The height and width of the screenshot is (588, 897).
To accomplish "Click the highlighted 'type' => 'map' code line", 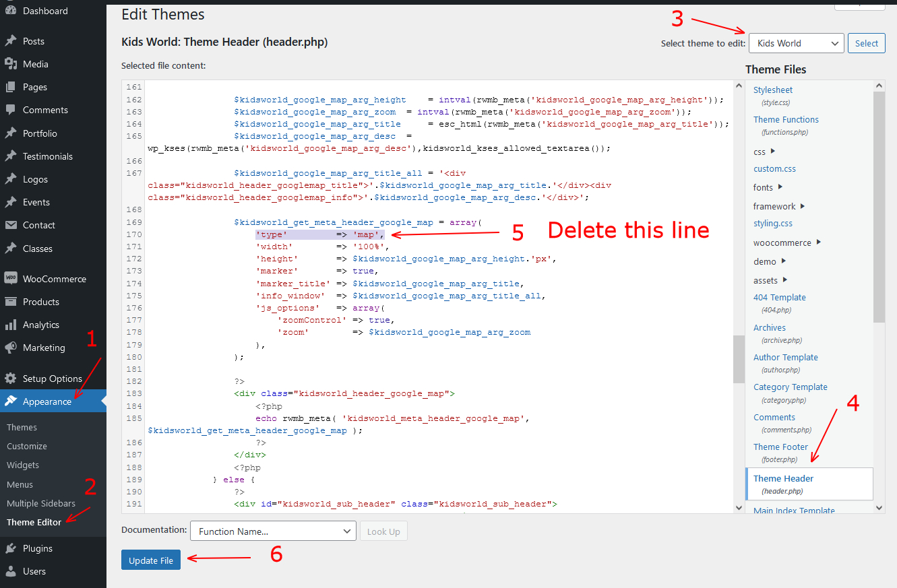I will [x=320, y=234].
